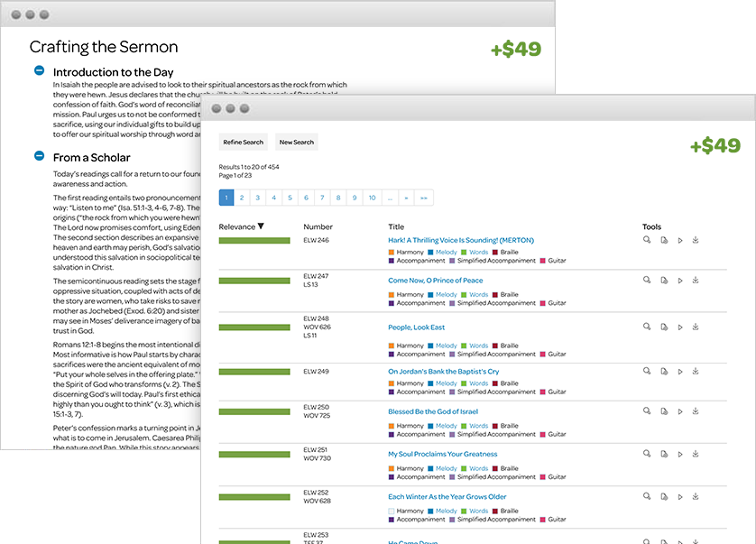Image resolution: width=756 pixels, height=544 pixels.
Task: Download My Soul Proclaims Your Greatness
Action: click(696, 453)
